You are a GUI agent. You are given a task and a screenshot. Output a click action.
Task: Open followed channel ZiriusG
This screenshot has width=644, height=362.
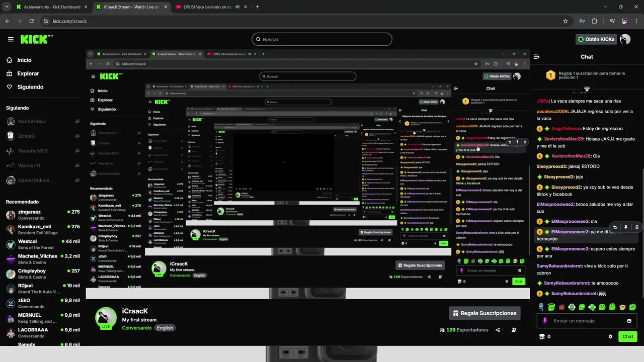coord(43,136)
